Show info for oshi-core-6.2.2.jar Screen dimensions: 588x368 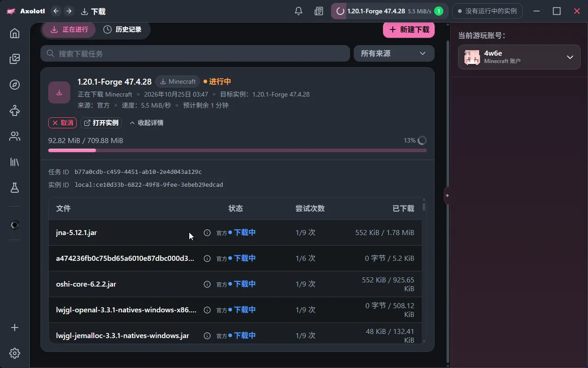click(207, 284)
